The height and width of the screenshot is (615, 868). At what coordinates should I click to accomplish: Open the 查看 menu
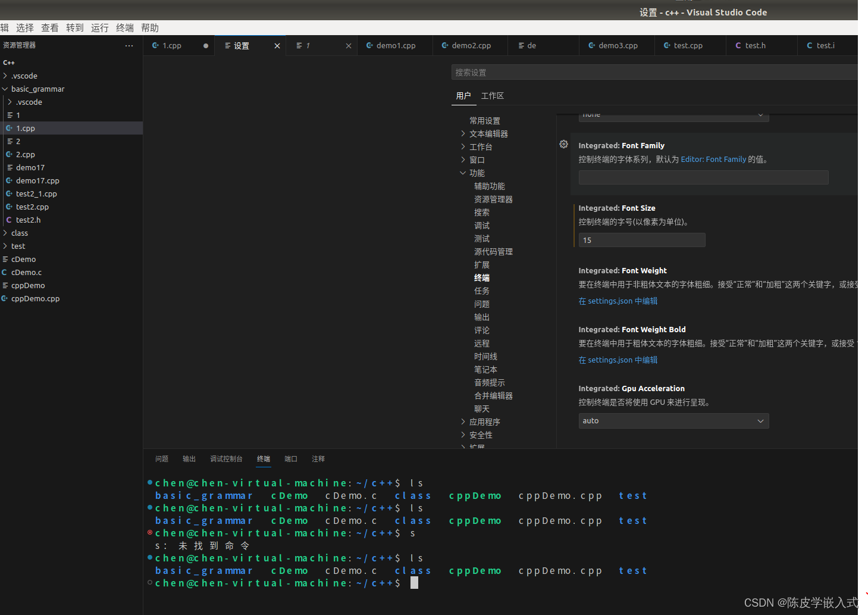coord(50,28)
